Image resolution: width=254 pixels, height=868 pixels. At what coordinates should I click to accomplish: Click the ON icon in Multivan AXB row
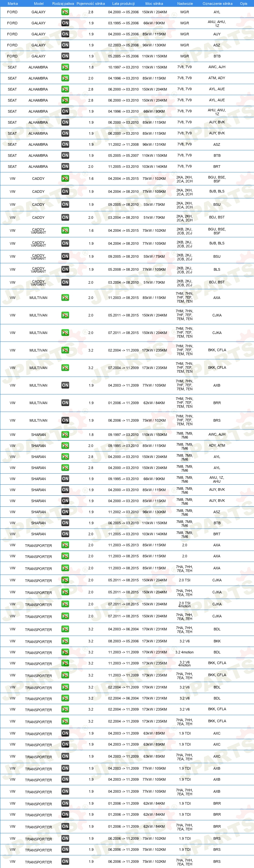pos(65,385)
